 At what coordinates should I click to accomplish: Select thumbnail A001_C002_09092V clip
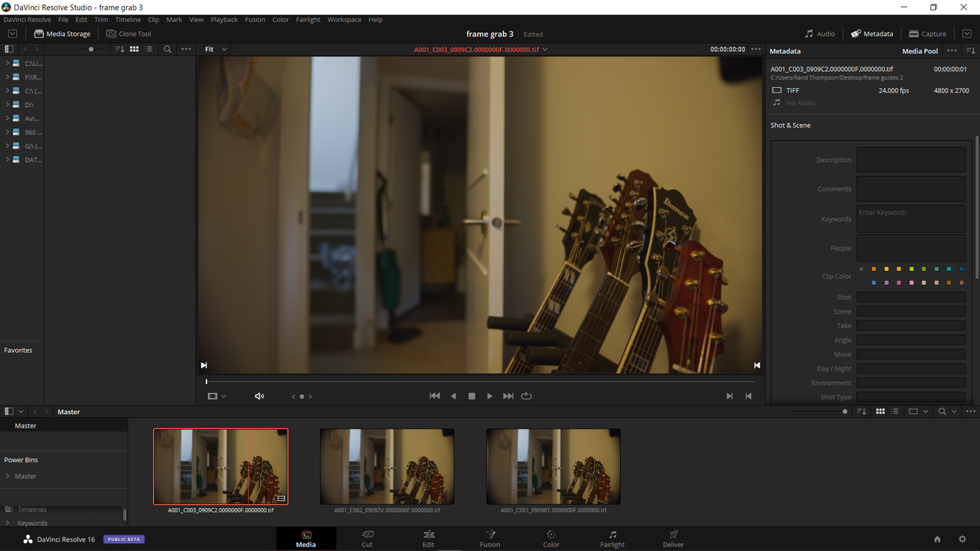(x=387, y=466)
